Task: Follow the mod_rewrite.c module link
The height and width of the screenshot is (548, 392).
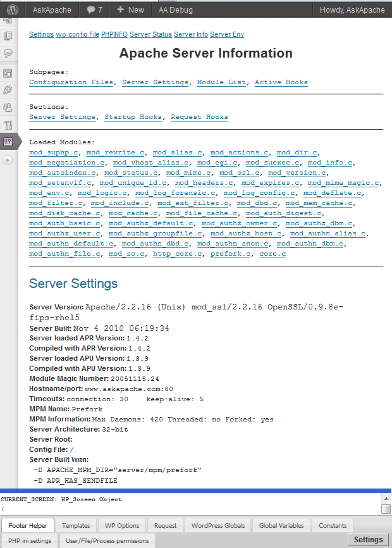Action: 116,153
